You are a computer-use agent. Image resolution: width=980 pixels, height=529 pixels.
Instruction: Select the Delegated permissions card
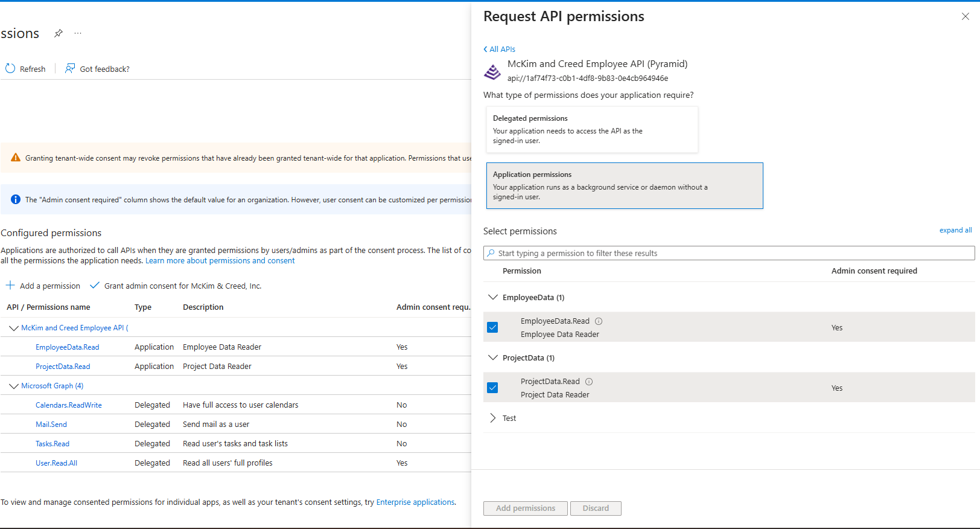coord(592,129)
